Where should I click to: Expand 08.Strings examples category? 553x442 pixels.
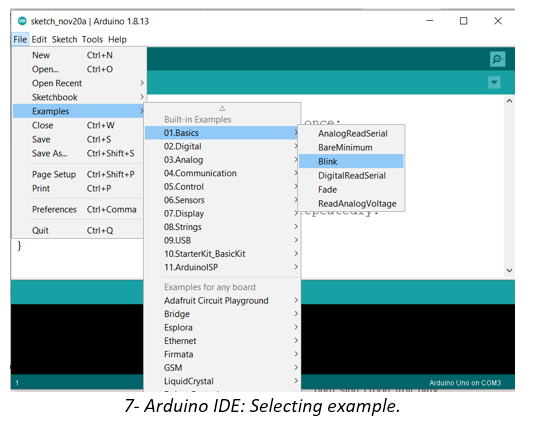222,227
